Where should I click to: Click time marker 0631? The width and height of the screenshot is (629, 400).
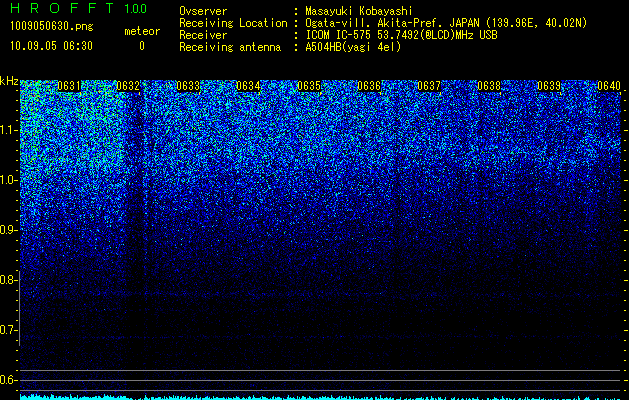click(x=69, y=86)
